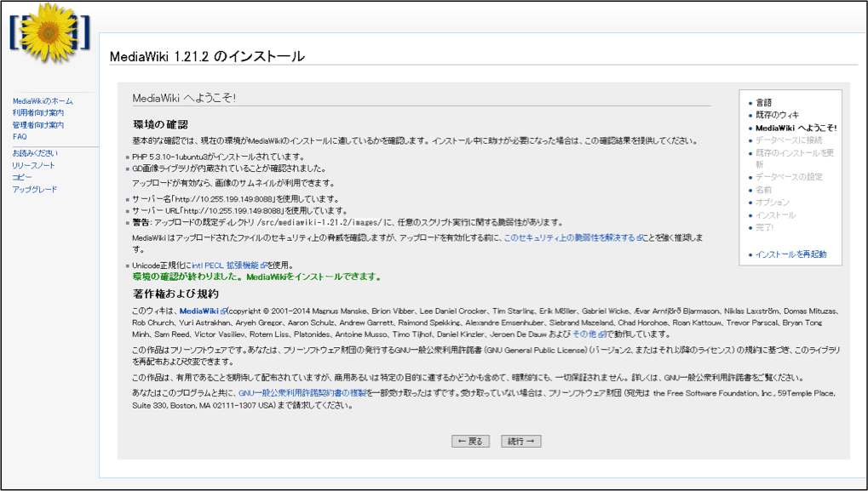Open このセキュリティ上の脆弱性を解決する link
The image size is (868, 491).
click(570, 237)
